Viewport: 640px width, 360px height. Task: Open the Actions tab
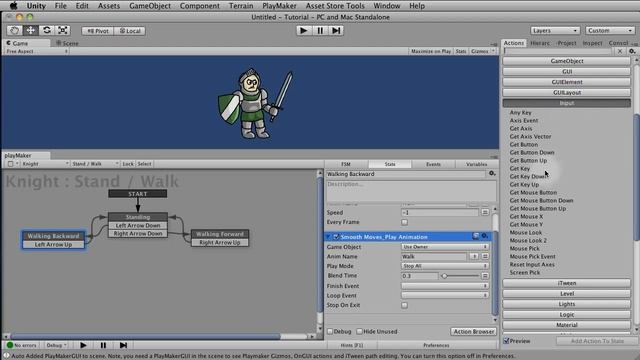513,43
